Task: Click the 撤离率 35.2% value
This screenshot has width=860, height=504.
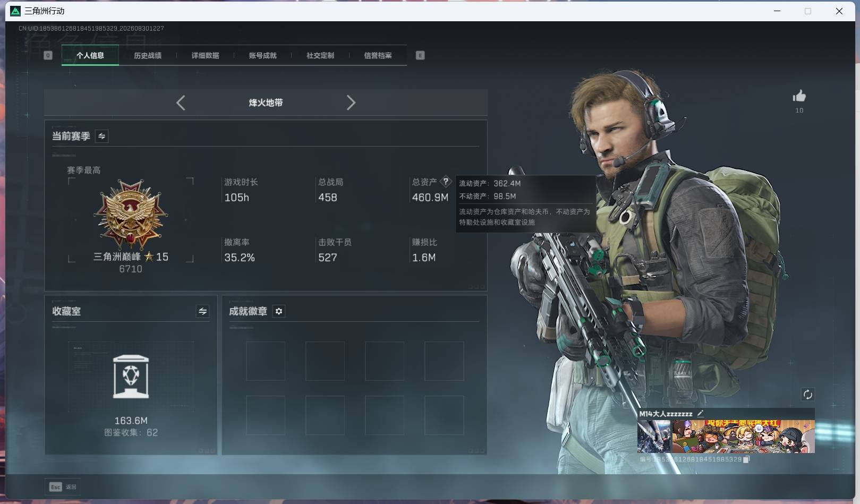Action: (240, 258)
